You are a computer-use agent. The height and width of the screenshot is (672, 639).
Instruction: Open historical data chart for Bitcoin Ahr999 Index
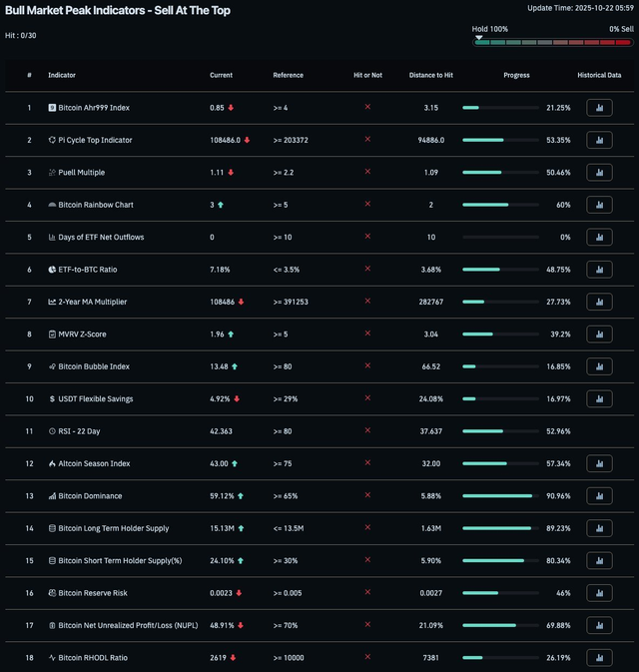pos(599,108)
